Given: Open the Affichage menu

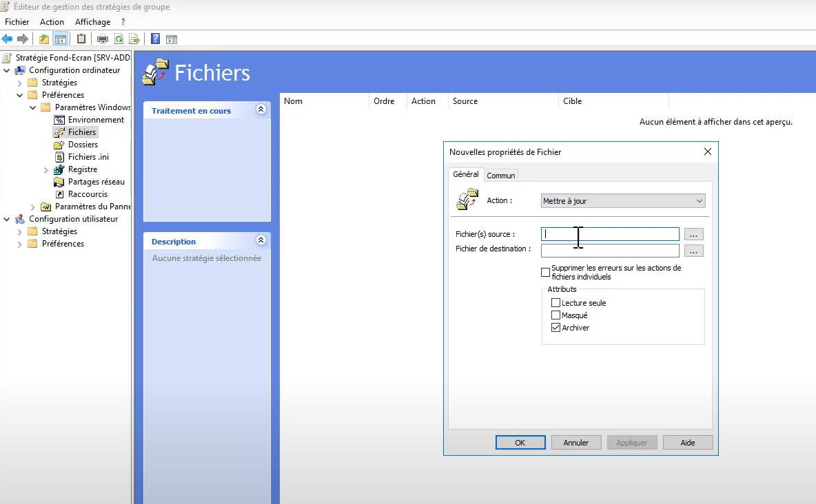Looking at the screenshot, I should [x=92, y=22].
